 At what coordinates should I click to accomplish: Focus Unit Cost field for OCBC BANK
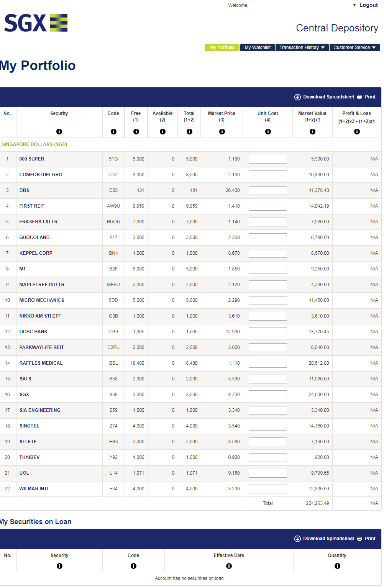[x=268, y=332]
